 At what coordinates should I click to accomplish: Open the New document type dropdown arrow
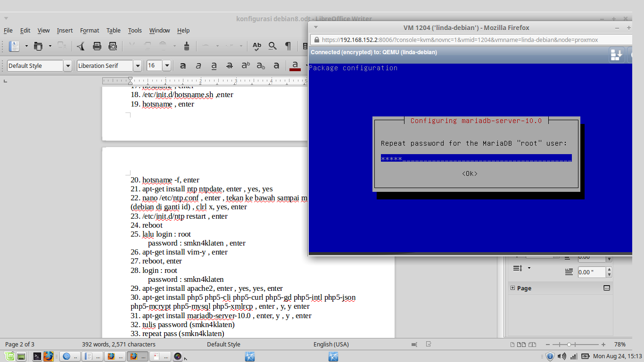coord(26,46)
